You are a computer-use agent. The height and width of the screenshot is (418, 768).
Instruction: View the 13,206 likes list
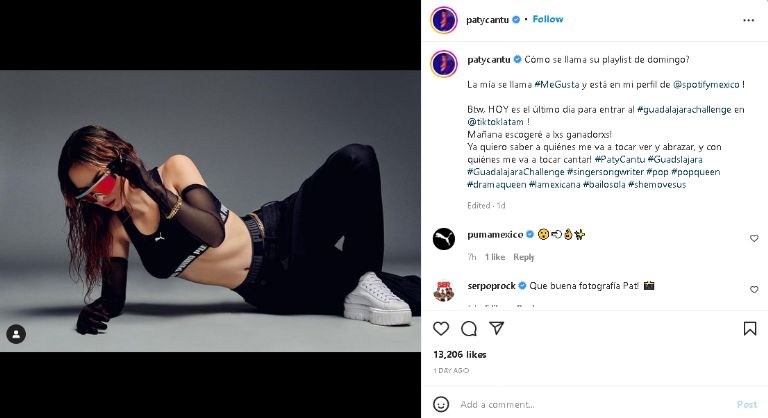tap(459, 354)
